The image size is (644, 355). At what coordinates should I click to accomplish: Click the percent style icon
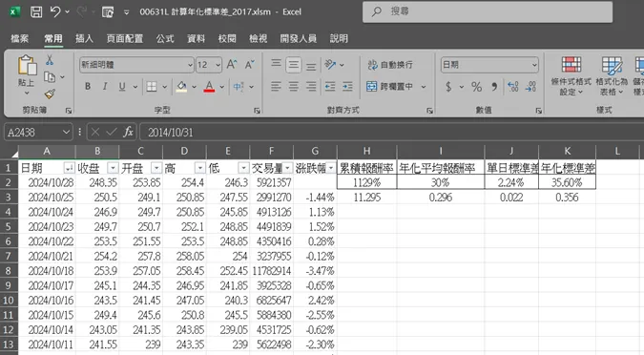(x=476, y=86)
